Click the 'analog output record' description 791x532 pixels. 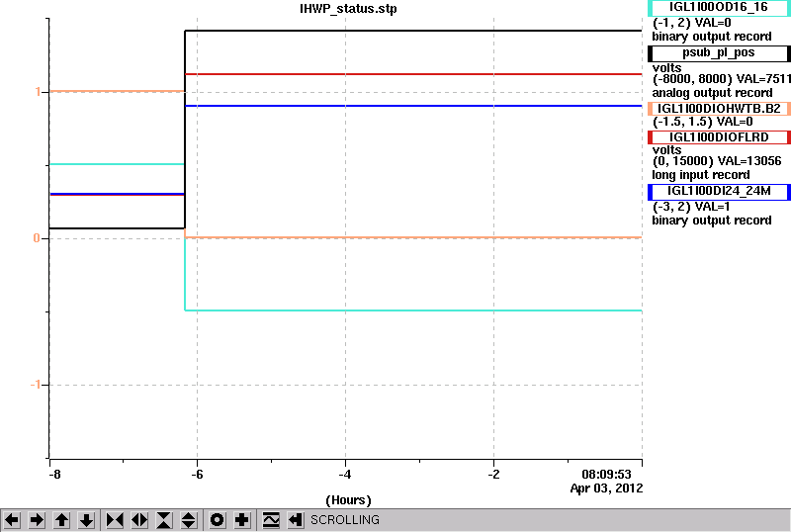[x=712, y=93]
